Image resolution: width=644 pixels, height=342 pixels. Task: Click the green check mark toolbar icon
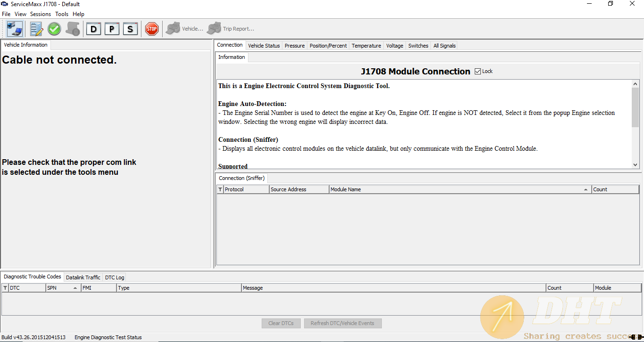[54, 29]
